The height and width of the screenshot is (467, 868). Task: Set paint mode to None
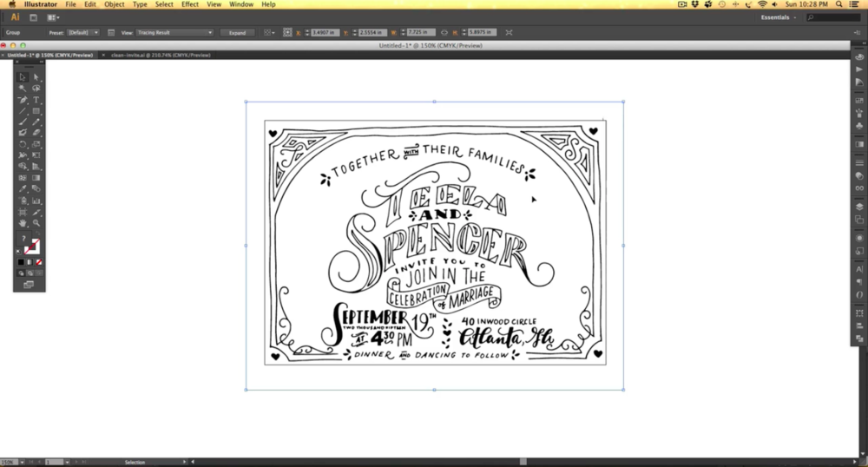(39, 261)
